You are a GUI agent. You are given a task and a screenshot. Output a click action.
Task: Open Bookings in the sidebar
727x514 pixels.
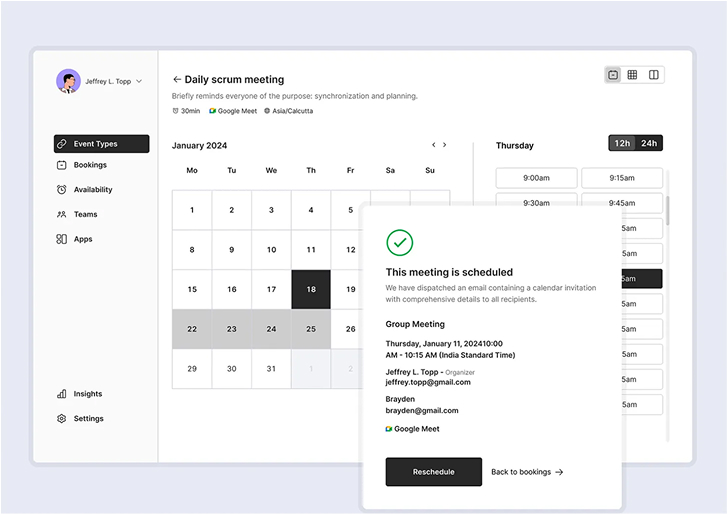[x=90, y=165]
